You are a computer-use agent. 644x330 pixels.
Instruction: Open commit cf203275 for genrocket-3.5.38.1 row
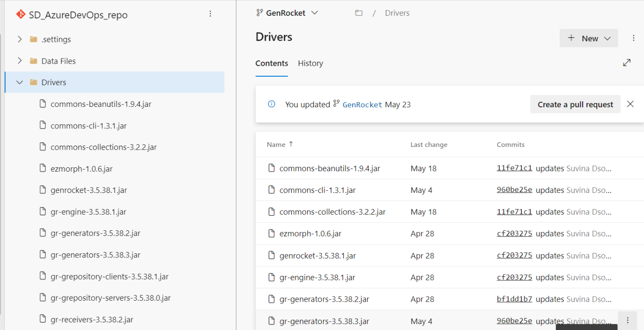click(x=515, y=255)
